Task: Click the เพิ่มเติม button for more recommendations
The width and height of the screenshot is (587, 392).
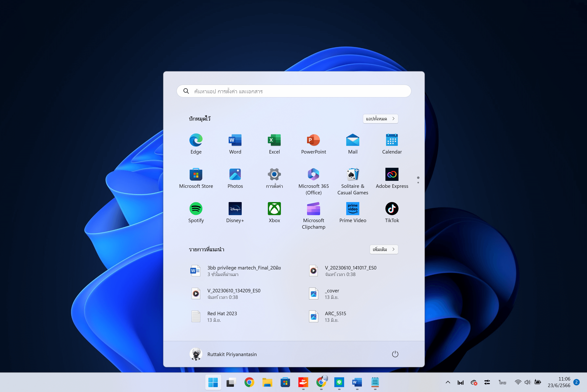Action: (384, 249)
